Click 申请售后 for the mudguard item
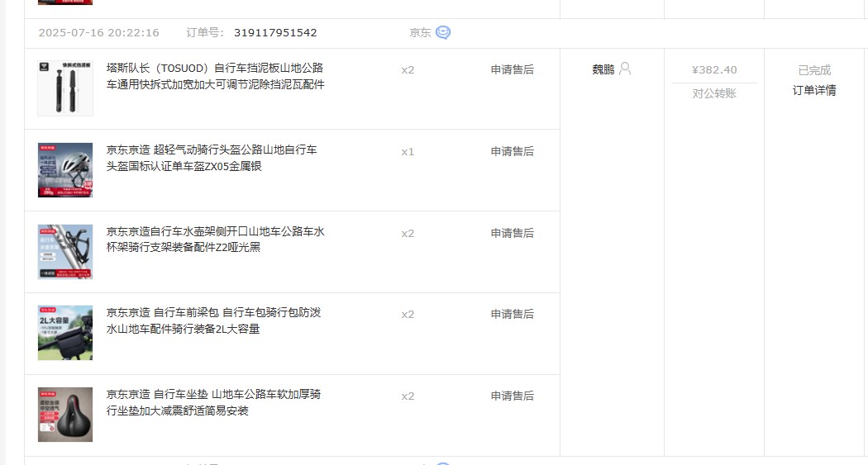Screen dimensions: 868x465 512,69
